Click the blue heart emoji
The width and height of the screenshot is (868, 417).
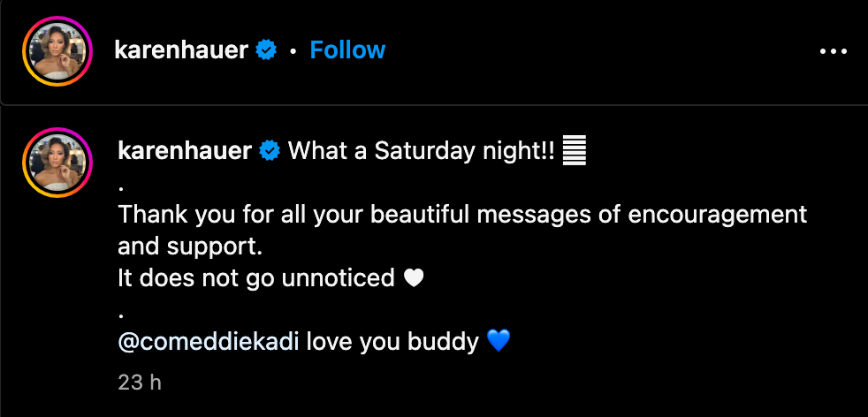click(x=499, y=341)
